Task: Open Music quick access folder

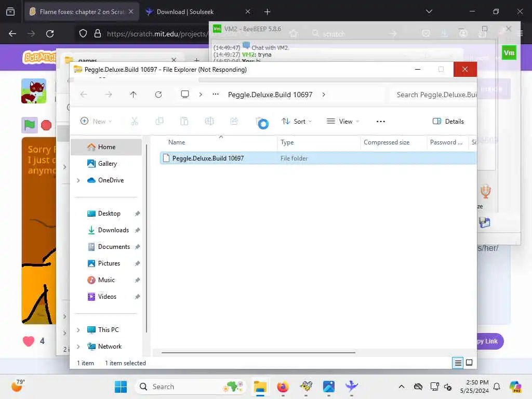Action: pyautogui.click(x=106, y=280)
